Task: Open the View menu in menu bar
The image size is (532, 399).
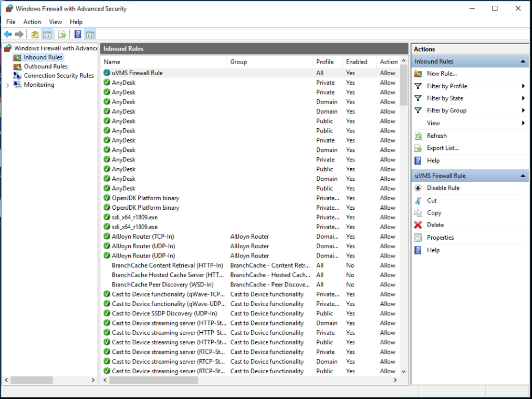Action: tap(55, 22)
